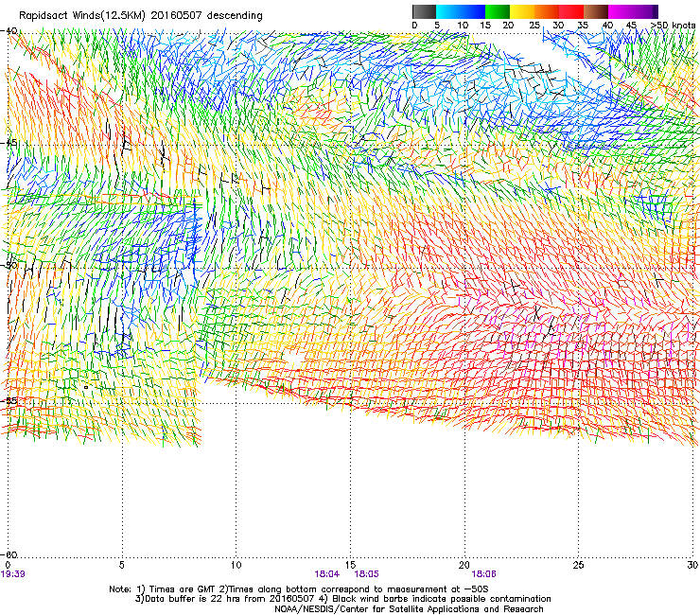Click the magenta 40-45 knots legend swatch

tap(621, 11)
